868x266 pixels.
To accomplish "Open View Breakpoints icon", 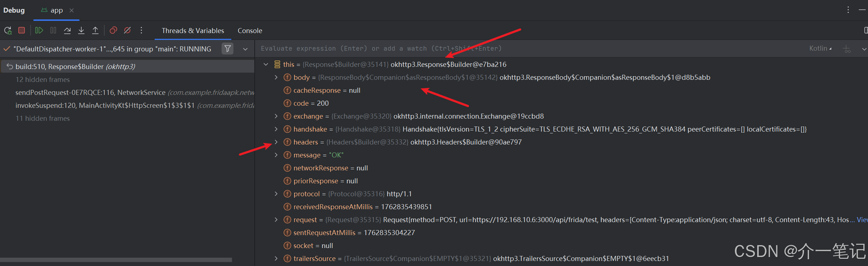I will [x=113, y=31].
